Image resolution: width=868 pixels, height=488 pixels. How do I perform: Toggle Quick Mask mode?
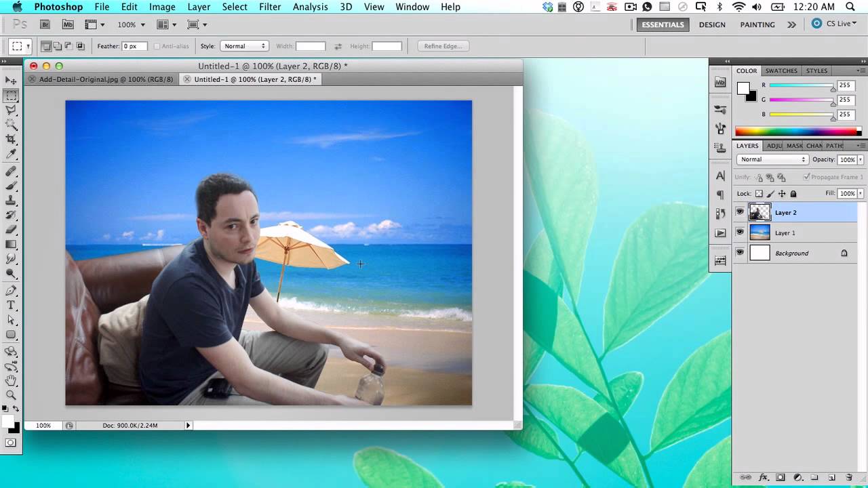point(11,443)
